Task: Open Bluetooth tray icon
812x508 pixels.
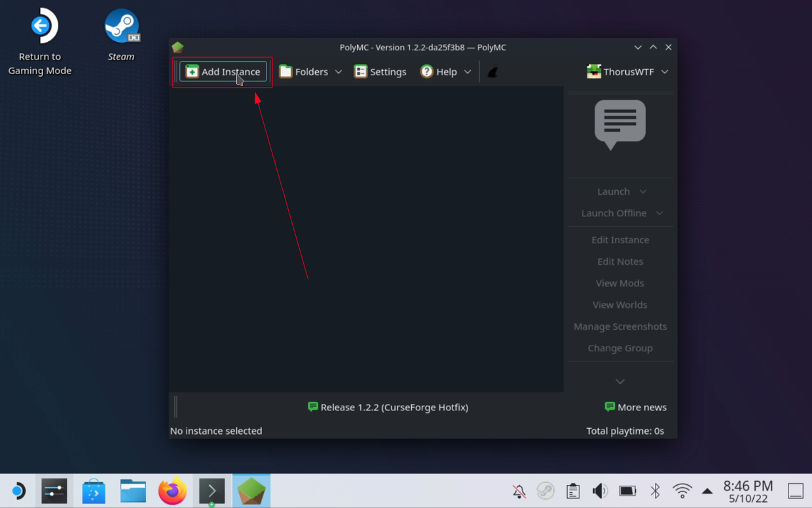Action: click(x=655, y=491)
